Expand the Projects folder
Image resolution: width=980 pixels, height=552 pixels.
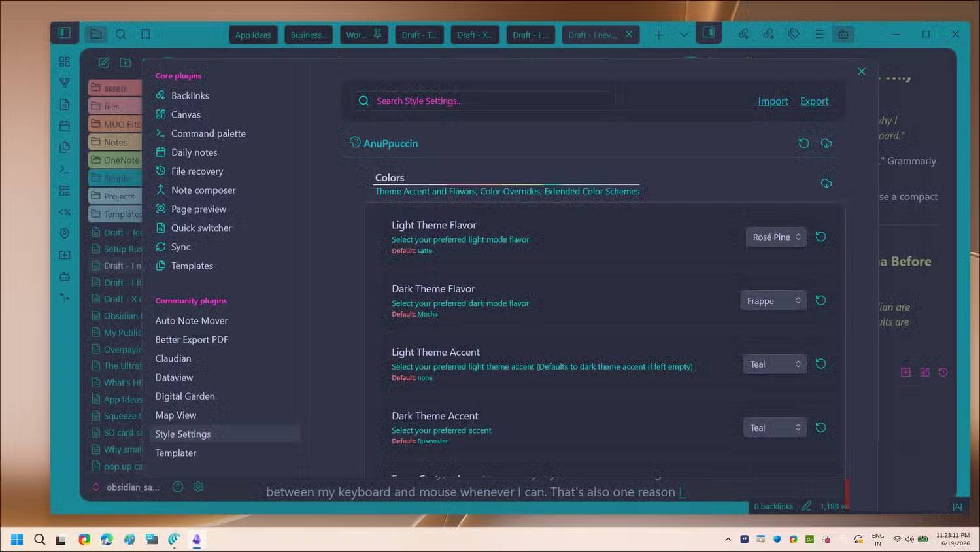(x=115, y=196)
